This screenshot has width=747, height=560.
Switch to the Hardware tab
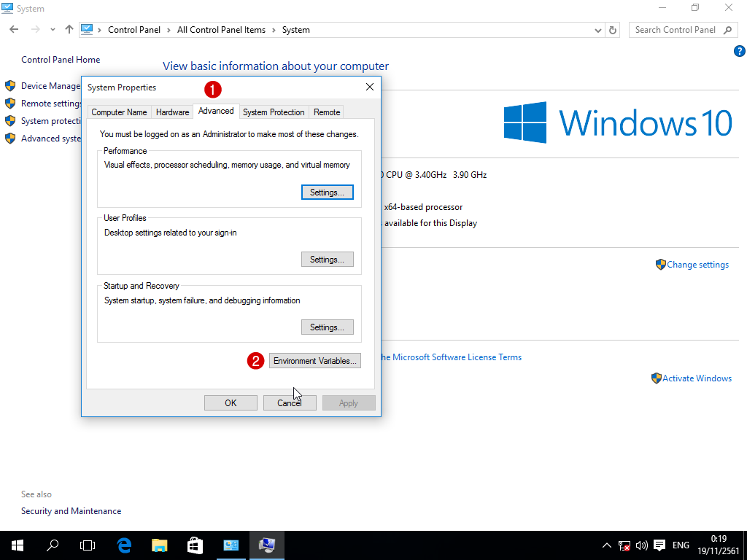click(x=172, y=112)
